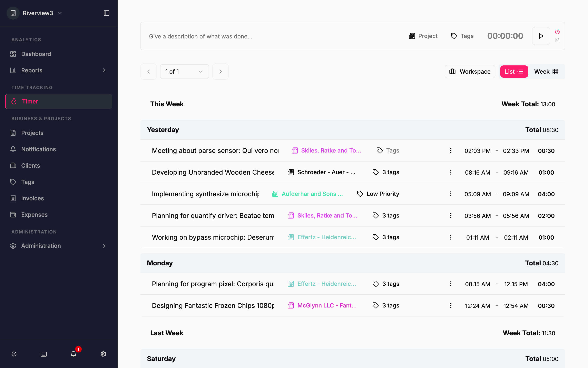Edit the 12:15 PM end time
The image size is (588, 368).
click(516, 284)
